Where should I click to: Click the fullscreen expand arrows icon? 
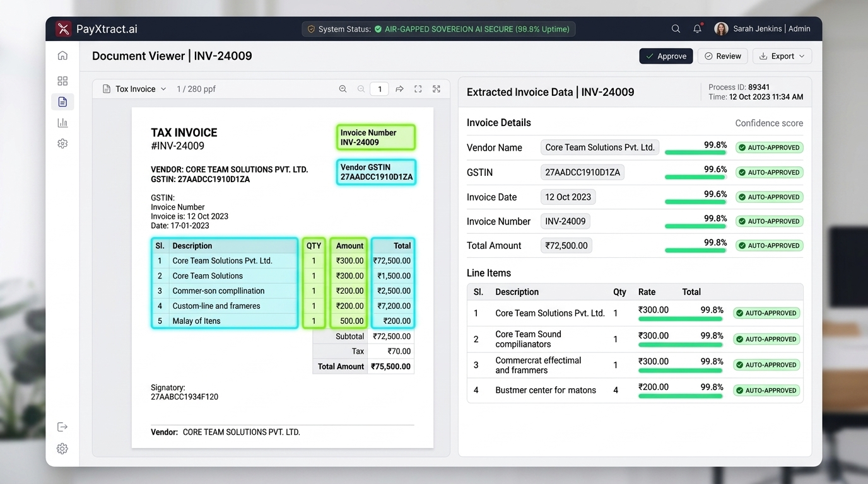click(437, 89)
